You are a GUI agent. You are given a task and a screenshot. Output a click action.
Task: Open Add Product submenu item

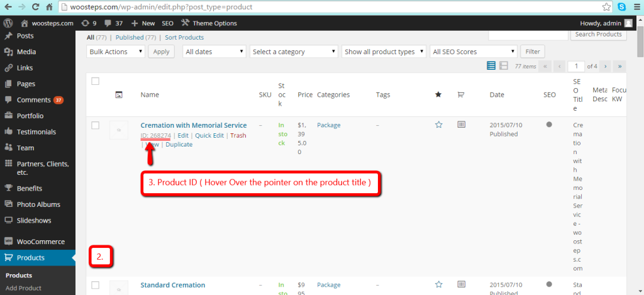point(23,288)
